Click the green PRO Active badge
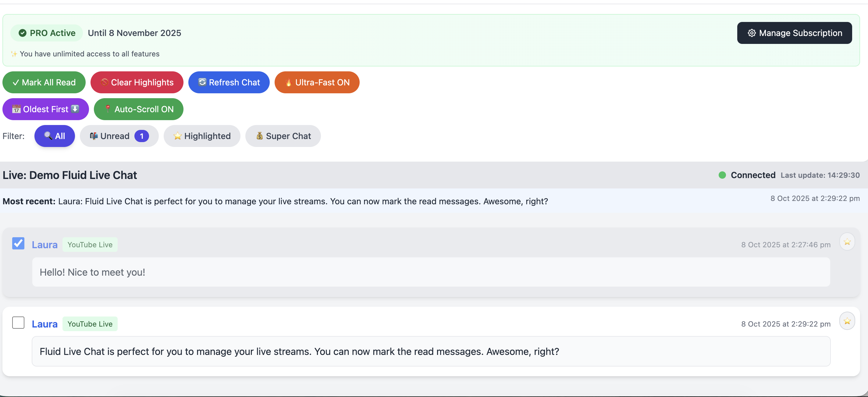 point(47,33)
